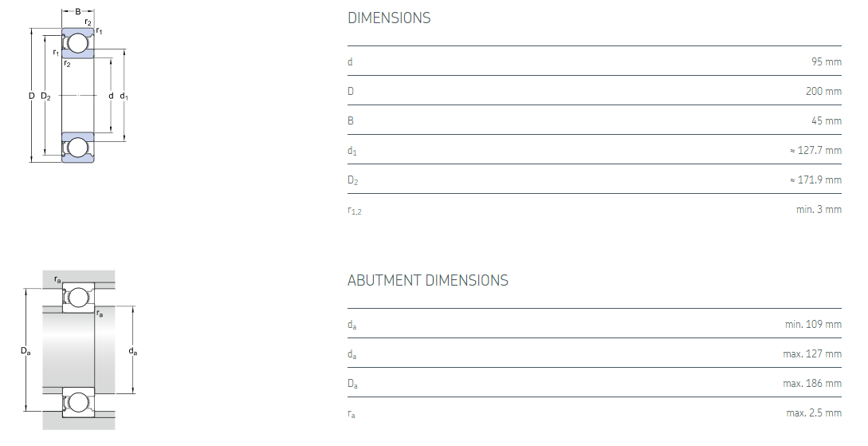Viewport: 868px width, 446px height.
Task: Select the 45 mm width value
Action: [x=826, y=120]
